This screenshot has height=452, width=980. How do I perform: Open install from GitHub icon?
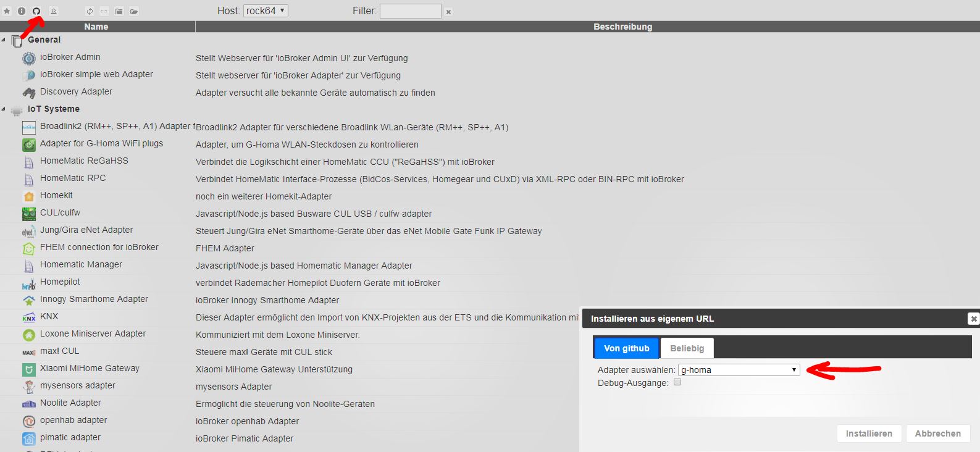click(36, 11)
